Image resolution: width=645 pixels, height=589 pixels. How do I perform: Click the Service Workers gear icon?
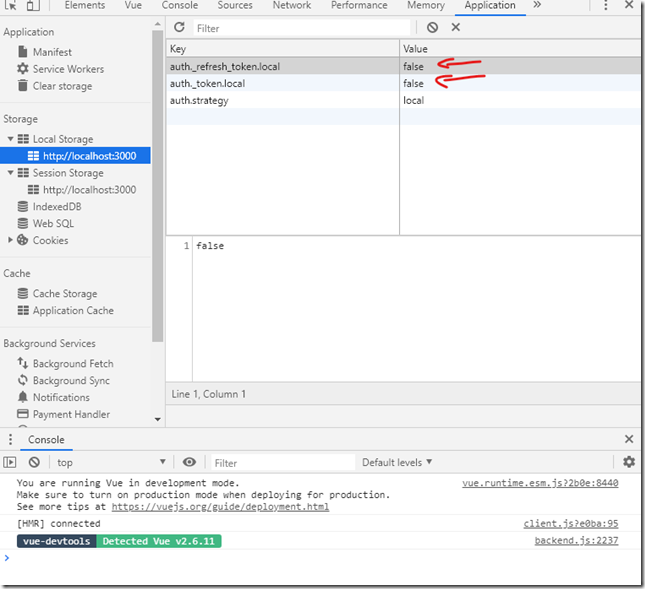point(23,68)
